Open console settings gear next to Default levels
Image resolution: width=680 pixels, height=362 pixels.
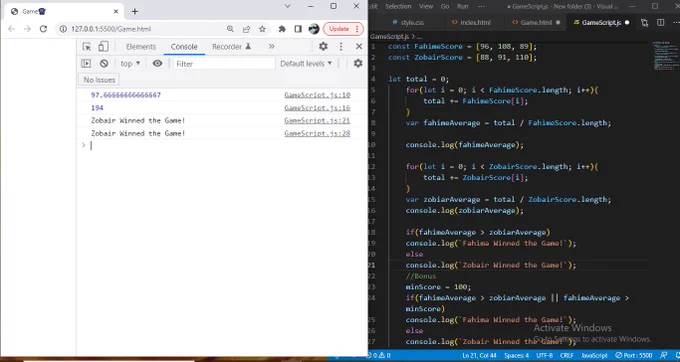point(358,63)
